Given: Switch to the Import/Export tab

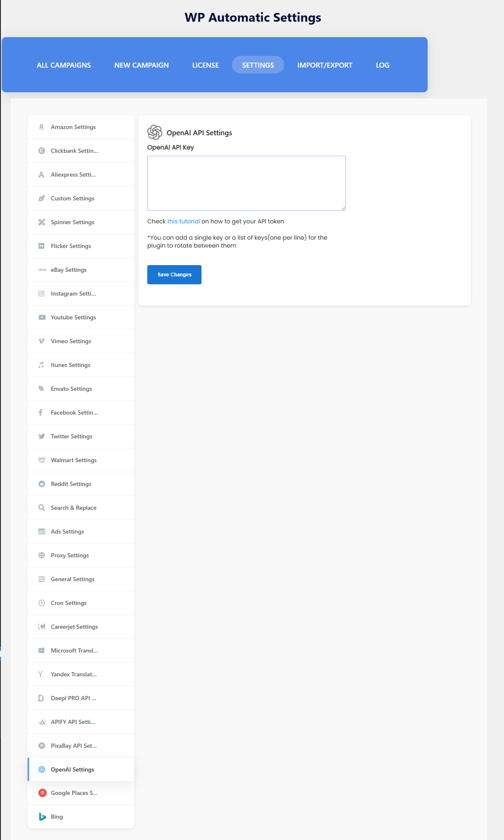Looking at the screenshot, I should coord(325,65).
